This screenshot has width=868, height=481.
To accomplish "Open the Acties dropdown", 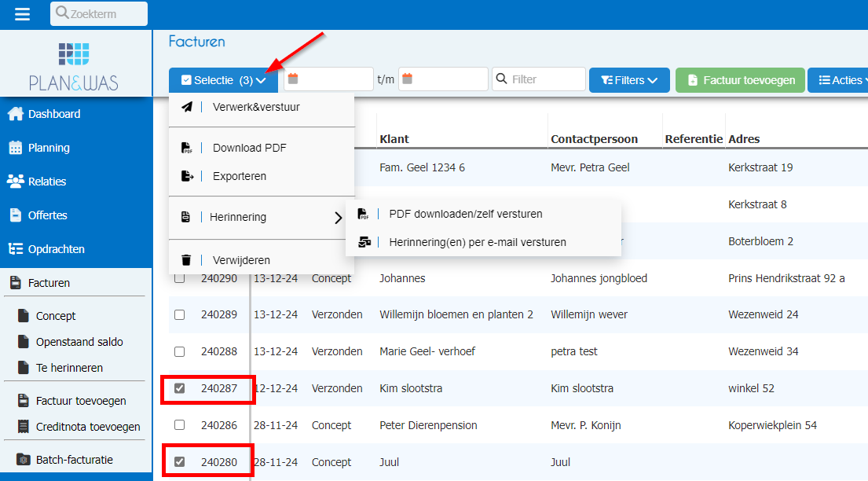I will (839, 80).
